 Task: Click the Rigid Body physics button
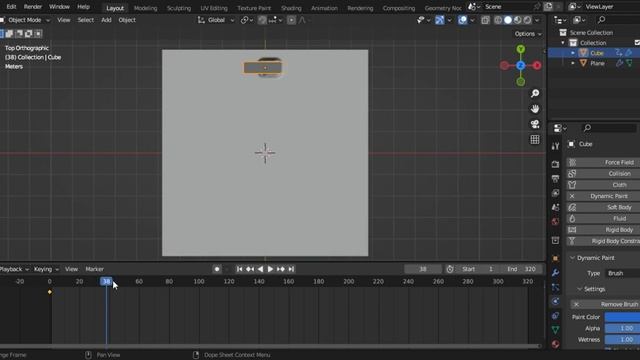(x=603, y=230)
